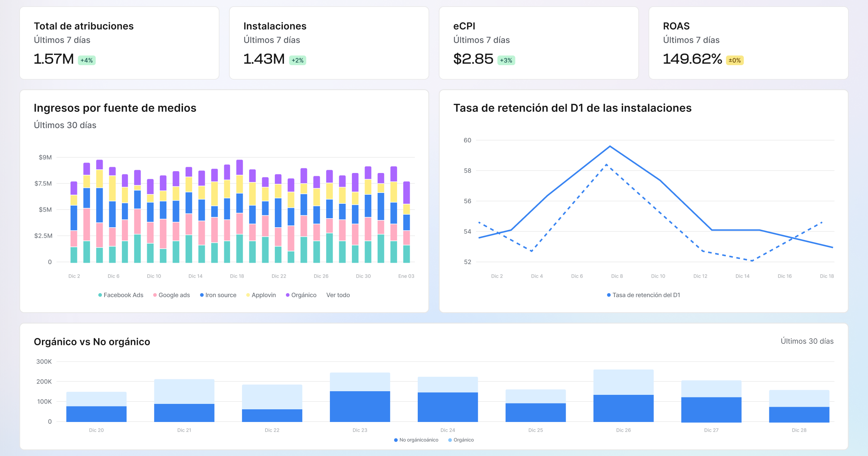This screenshot has height=456, width=868.
Task: Click the +2% badge on Instalaciones
Action: click(x=298, y=60)
